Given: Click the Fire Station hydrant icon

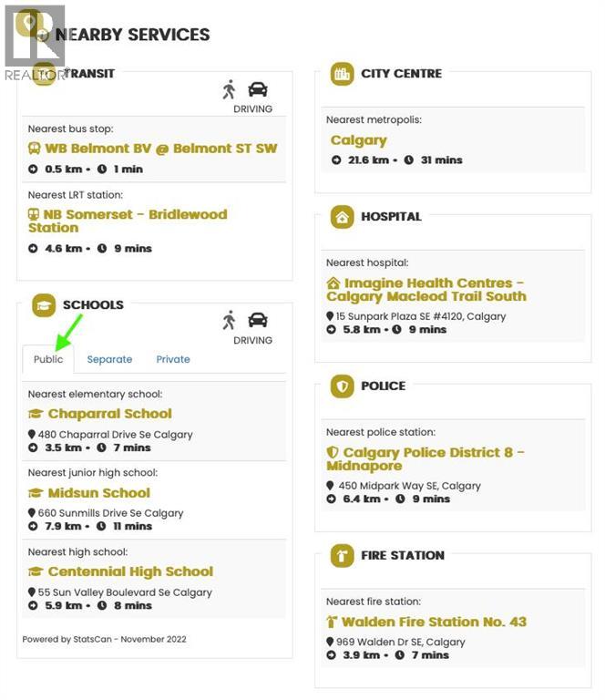Looking at the screenshot, I should 342,555.
